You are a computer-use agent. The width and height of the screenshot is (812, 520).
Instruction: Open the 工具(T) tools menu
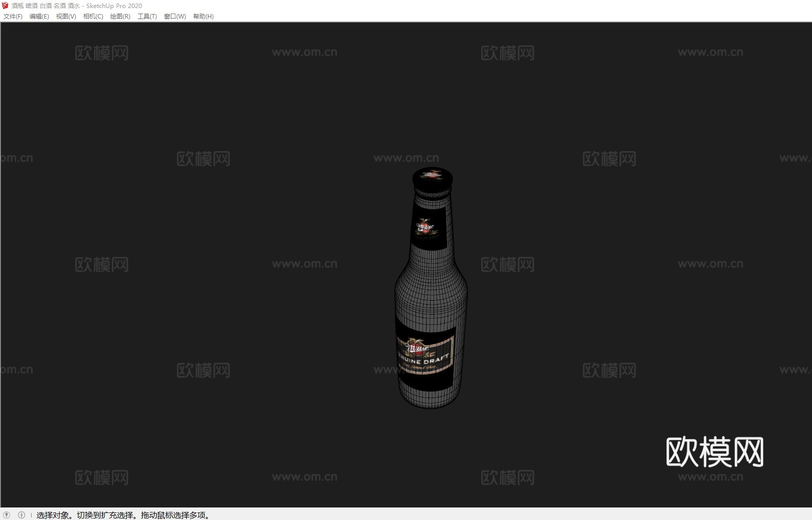coord(147,17)
